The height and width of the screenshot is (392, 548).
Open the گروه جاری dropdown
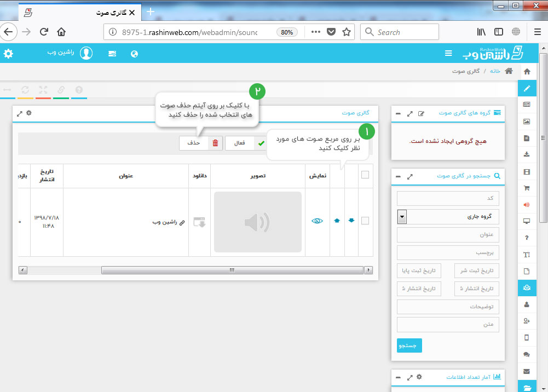pos(402,217)
